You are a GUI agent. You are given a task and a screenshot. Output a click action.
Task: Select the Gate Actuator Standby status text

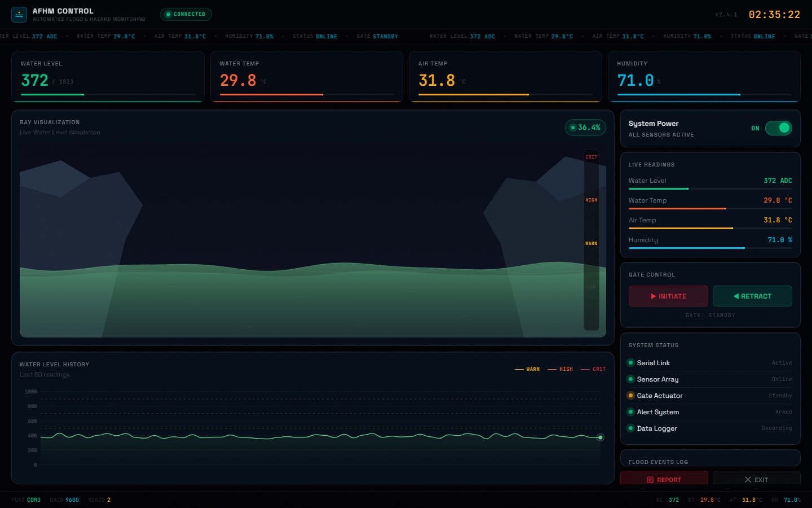tap(780, 396)
